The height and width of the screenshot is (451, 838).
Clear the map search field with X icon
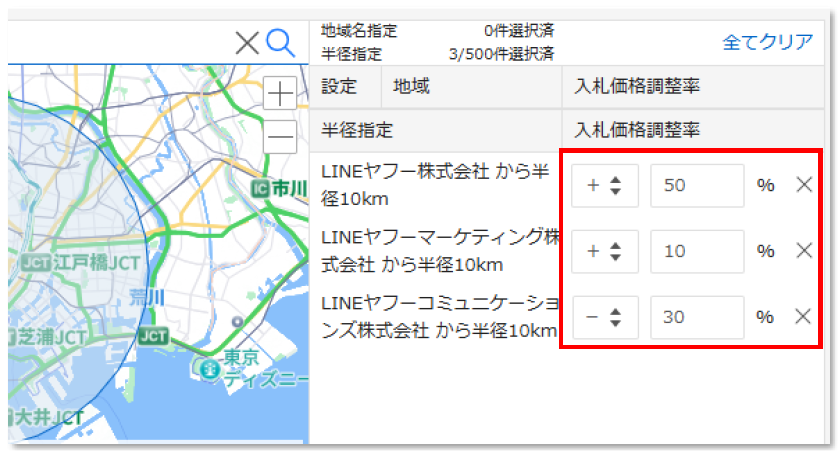[247, 43]
